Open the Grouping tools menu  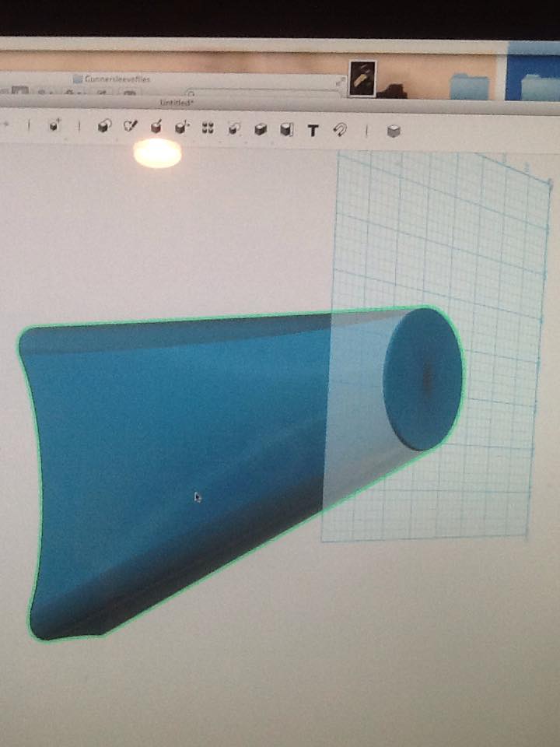[x=233, y=128]
